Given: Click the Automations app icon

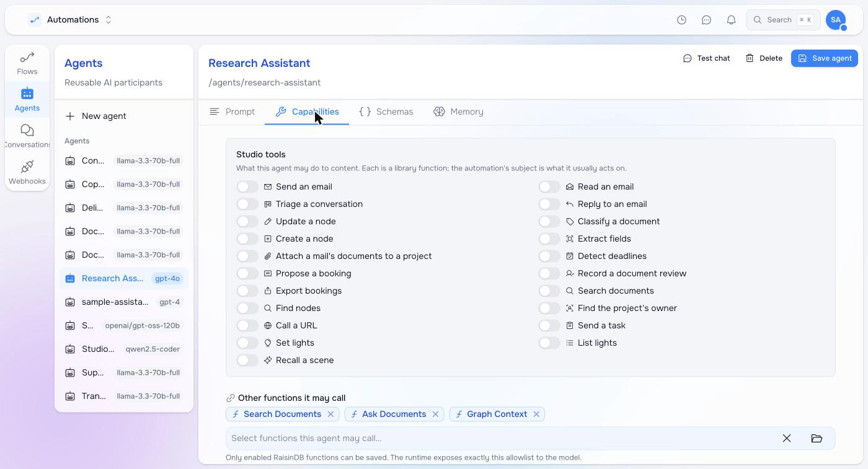Looking at the screenshot, I should (35, 20).
